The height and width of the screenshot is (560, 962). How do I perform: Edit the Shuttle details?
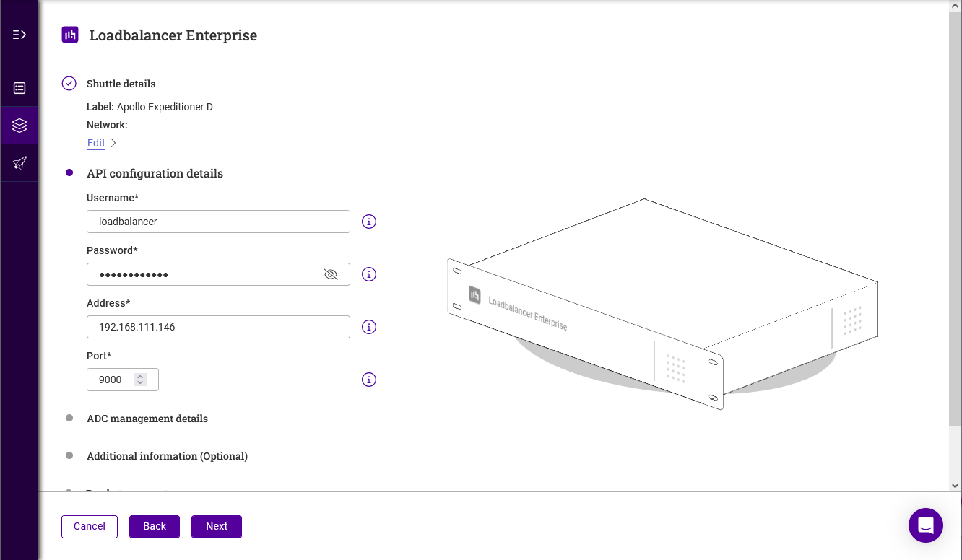click(x=96, y=143)
